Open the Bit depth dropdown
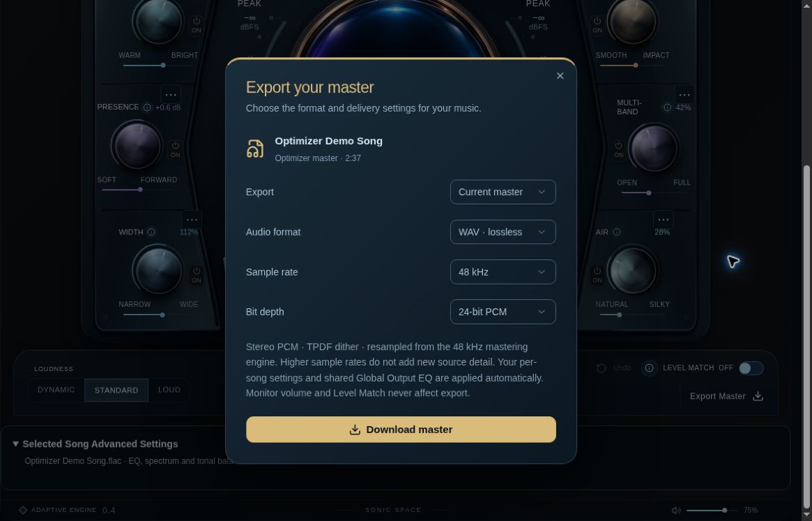This screenshot has height=521, width=812. tap(503, 312)
